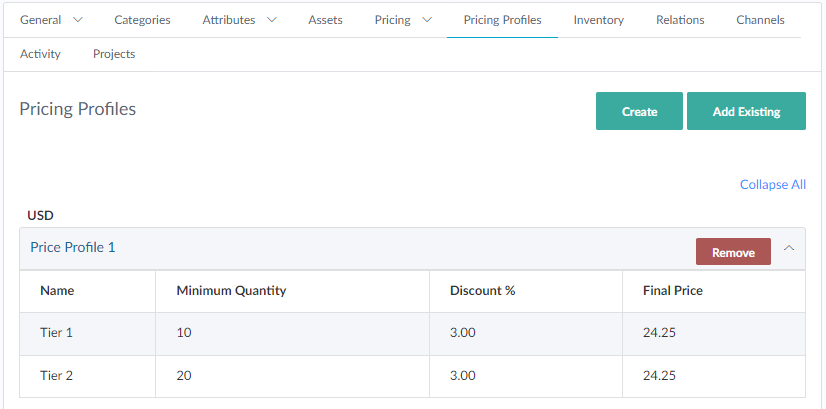Remove Price Profile 1
The width and height of the screenshot is (826, 409).
point(733,252)
